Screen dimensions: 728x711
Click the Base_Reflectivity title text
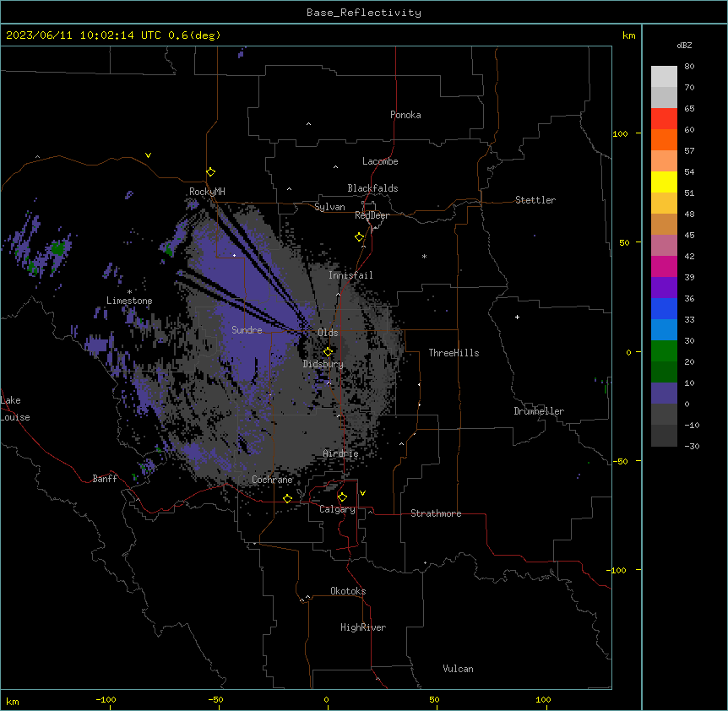pyautogui.click(x=364, y=13)
